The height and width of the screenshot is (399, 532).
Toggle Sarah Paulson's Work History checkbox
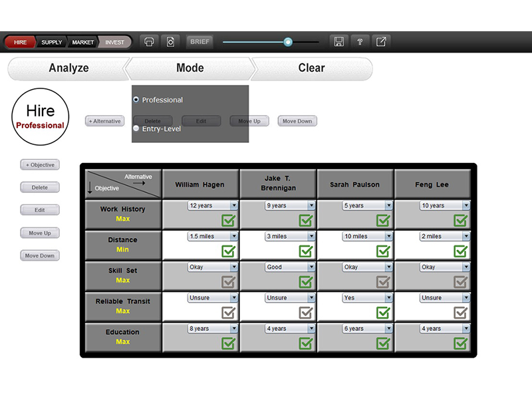(383, 220)
